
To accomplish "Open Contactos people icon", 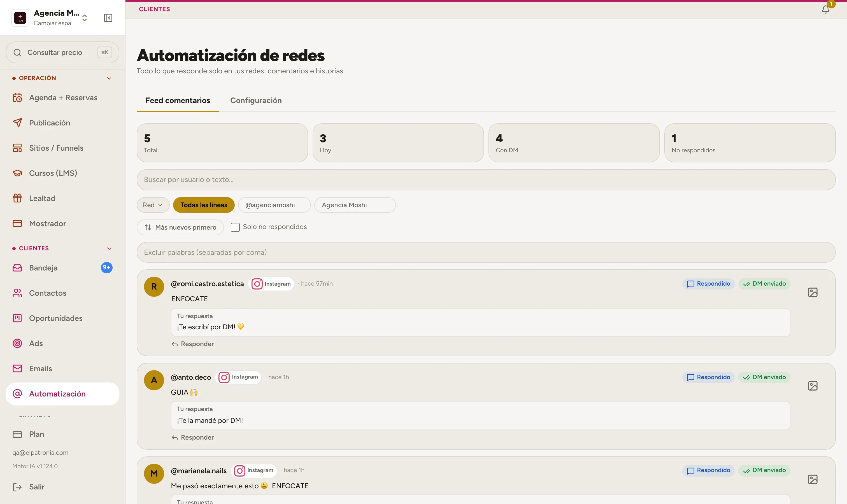I will click(17, 293).
